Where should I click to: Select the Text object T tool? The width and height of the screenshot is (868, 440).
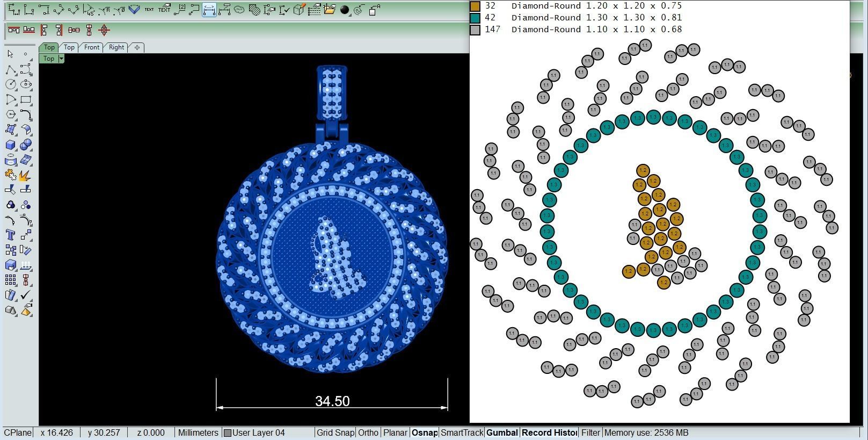10,235
